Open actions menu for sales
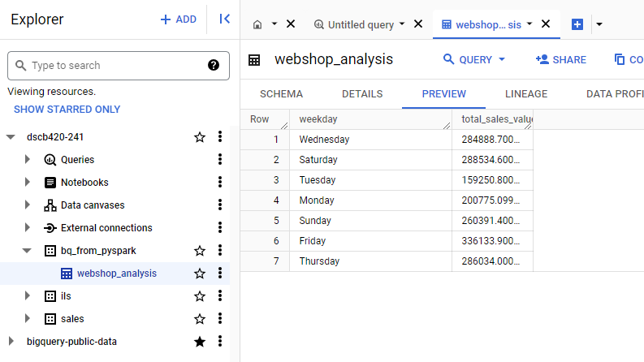 point(220,318)
